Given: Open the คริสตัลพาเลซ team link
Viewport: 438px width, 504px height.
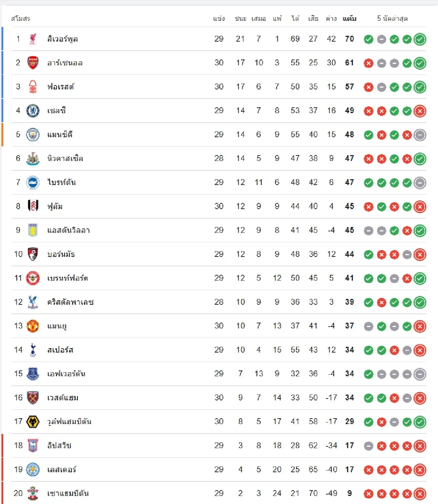Looking at the screenshot, I should tap(70, 302).
